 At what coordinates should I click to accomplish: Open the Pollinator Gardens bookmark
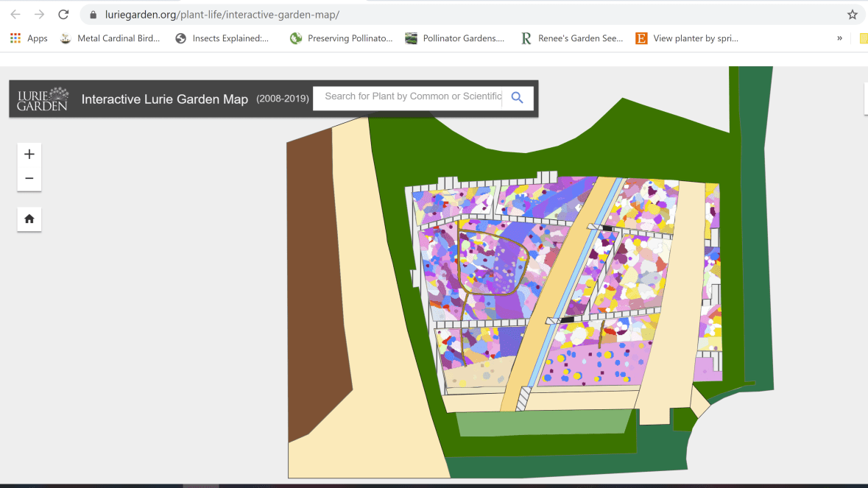[455, 38]
